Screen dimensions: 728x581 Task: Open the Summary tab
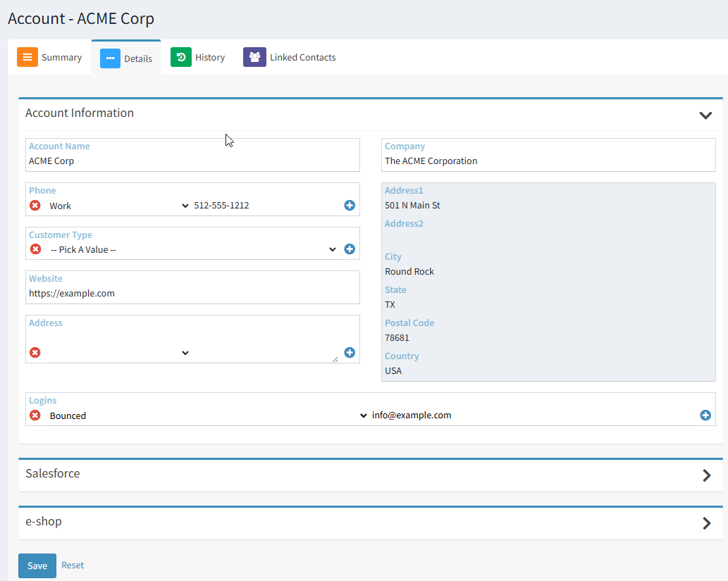[49, 58]
